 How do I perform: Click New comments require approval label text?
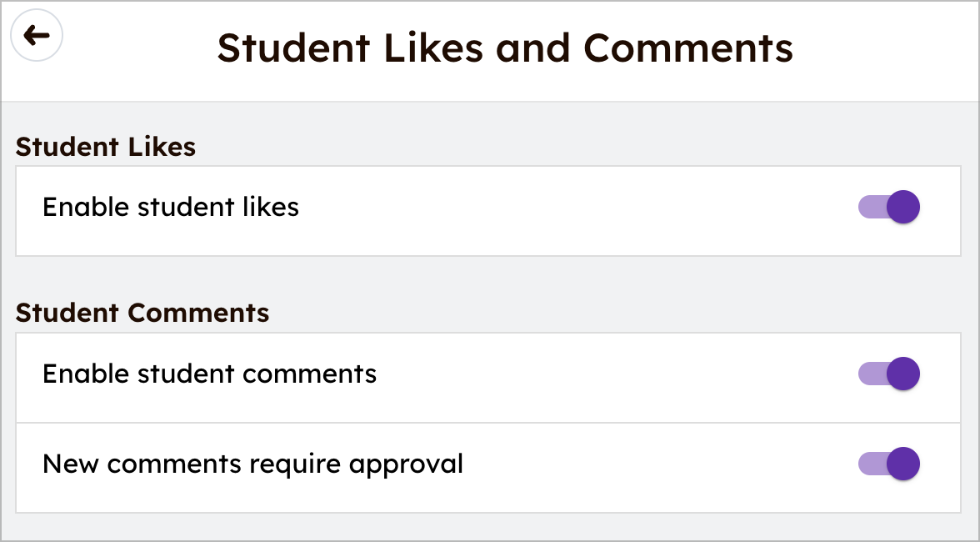(x=252, y=464)
